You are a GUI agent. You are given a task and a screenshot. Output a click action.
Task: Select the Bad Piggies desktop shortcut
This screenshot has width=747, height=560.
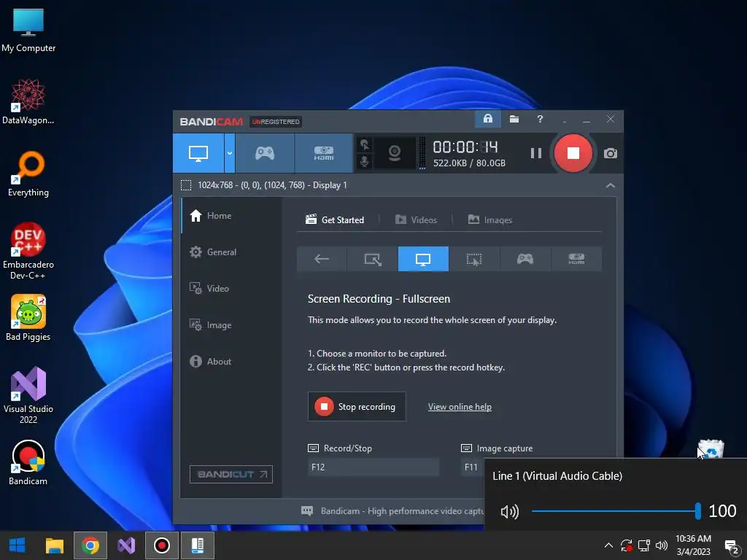(x=28, y=318)
